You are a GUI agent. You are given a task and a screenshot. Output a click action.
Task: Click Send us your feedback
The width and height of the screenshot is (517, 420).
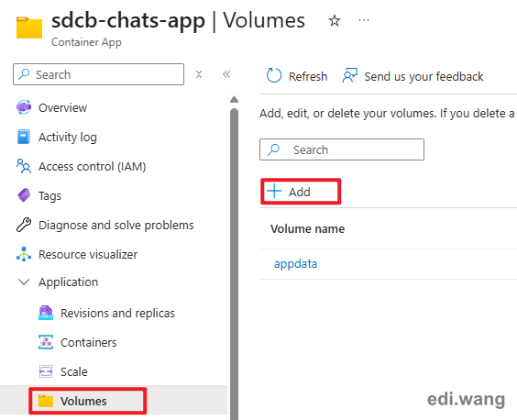412,76
